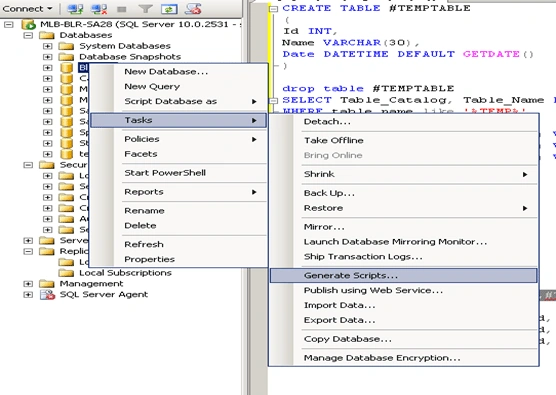Image resolution: width=556 pixels, height=395 pixels.
Task: Choose Take Offline in Tasks submenu
Action: coord(404,140)
